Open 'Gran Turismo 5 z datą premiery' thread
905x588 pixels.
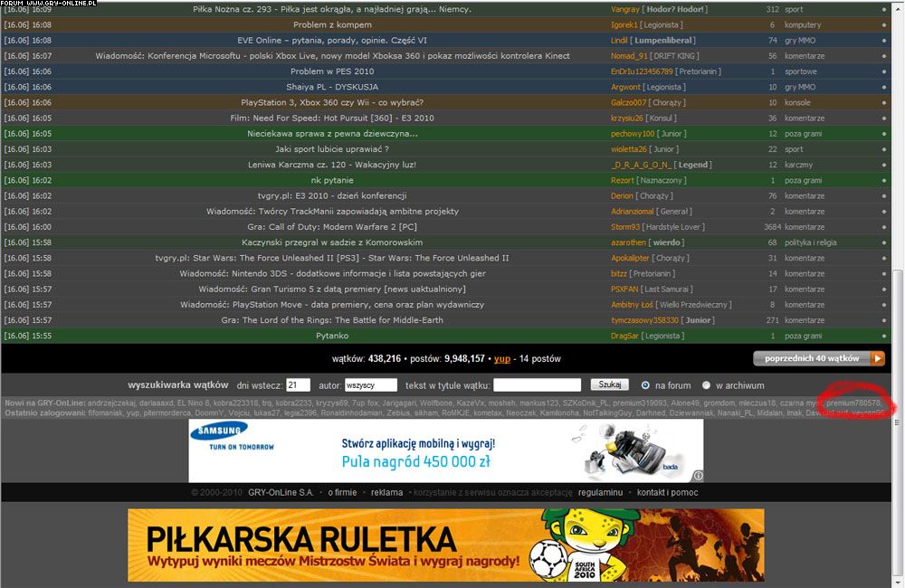[332, 289]
